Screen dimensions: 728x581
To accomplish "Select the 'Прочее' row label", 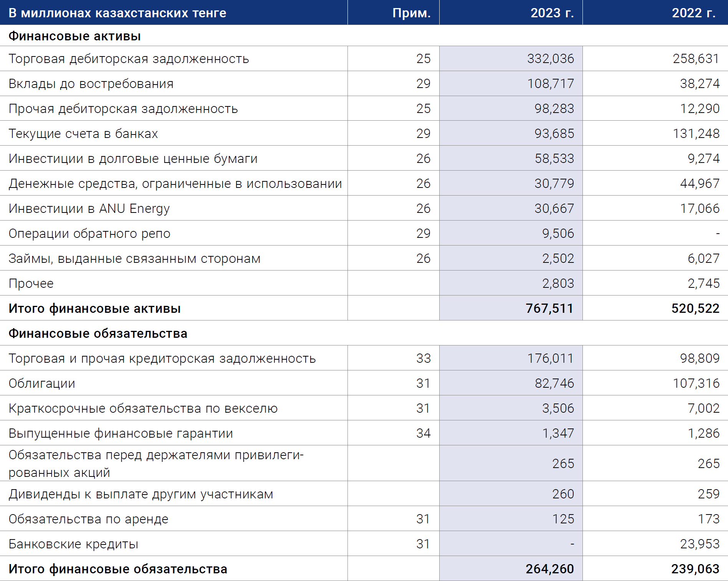I will pyautogui.click(x=31, y=284).
